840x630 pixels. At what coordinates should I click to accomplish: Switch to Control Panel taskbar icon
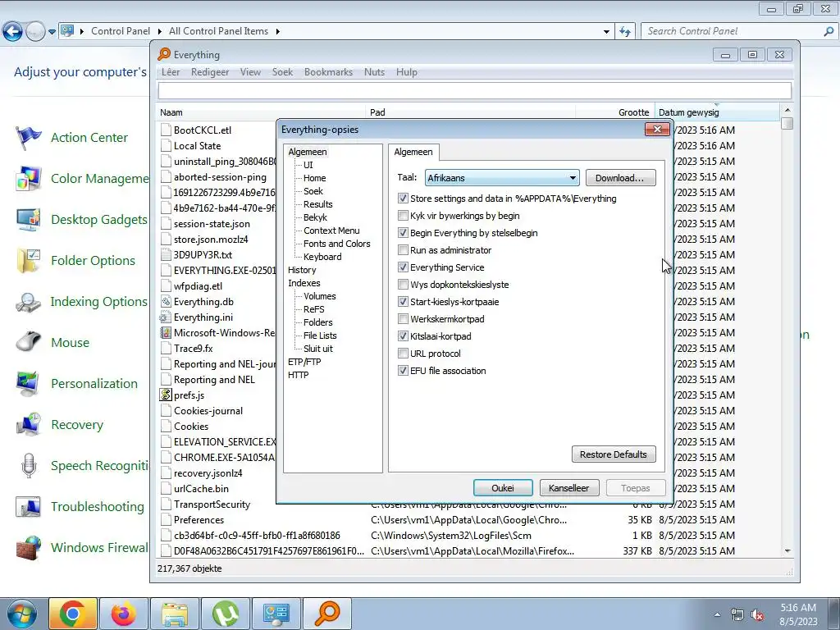tap(276, 614)
